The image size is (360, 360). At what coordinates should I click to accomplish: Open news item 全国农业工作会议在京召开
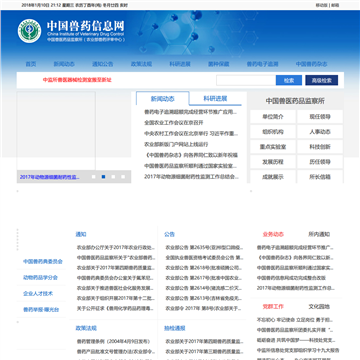[x=174, y=123]
